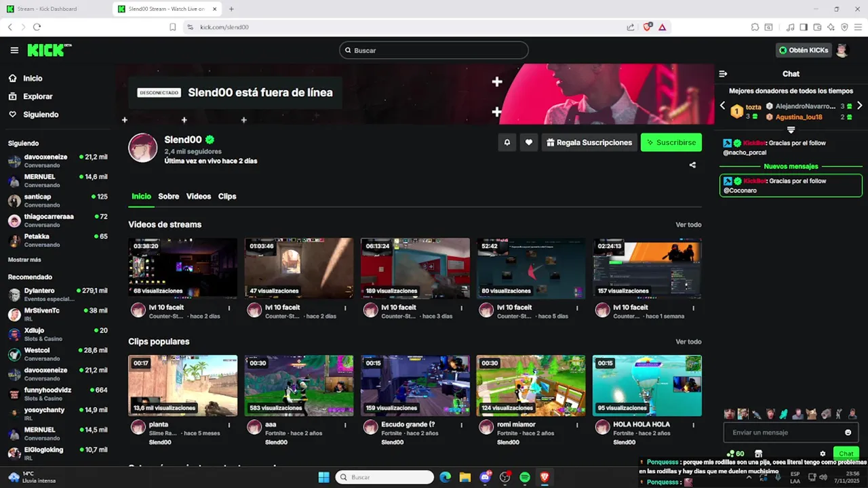
Task: Open options for the Escudo grande clip
Action: tap(462, 425)
